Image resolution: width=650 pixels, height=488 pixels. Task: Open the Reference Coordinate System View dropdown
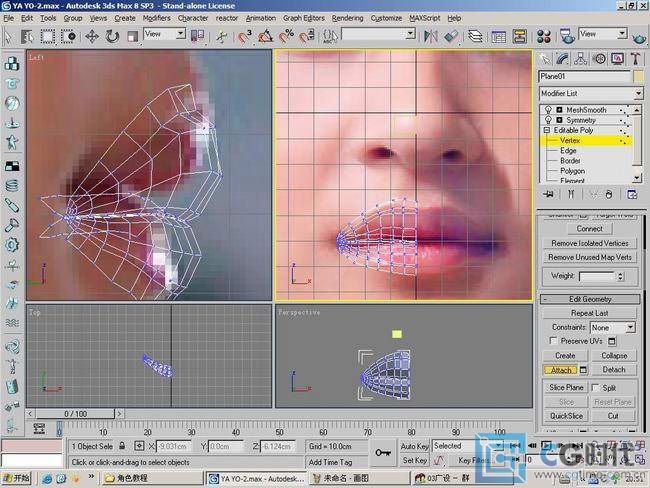point(164,34)
